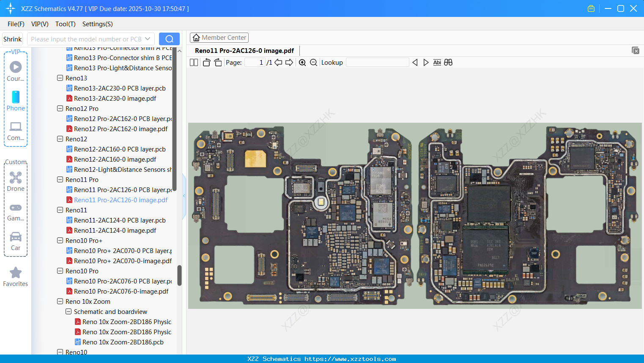Rotate the page clockwise
Screen dimensions: 644x363
[x=218, y=63]
